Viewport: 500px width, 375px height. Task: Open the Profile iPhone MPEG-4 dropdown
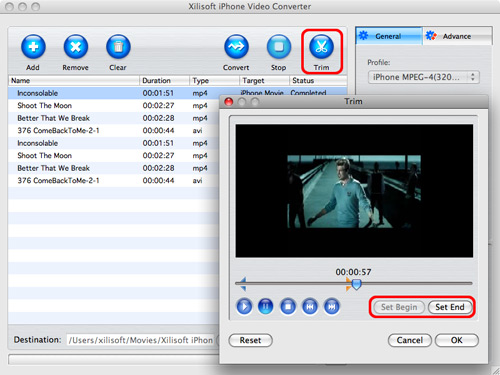pos(424,77)
